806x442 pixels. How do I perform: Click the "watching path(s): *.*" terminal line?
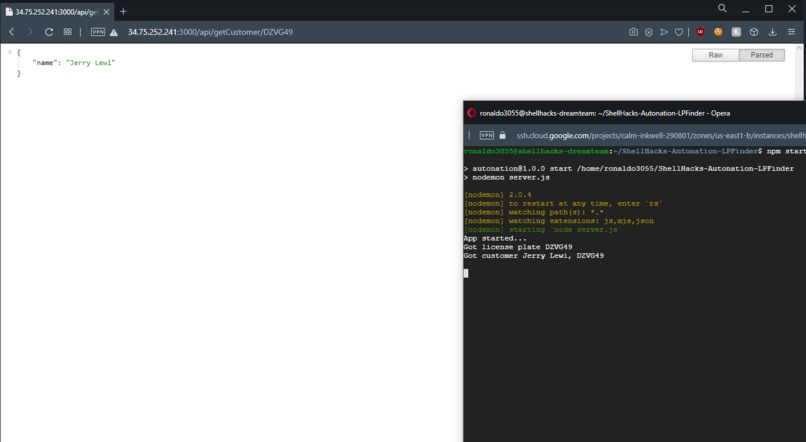[534, 212]
